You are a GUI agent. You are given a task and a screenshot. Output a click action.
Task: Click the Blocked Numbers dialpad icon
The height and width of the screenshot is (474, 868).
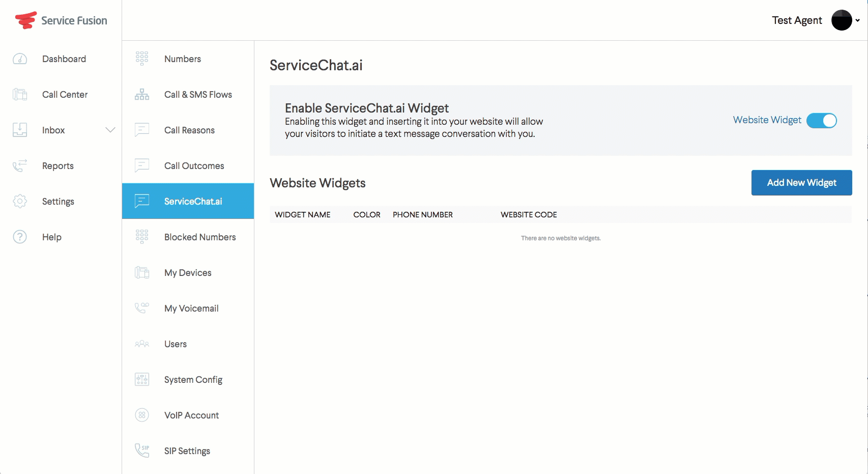[x=142, y=237]
